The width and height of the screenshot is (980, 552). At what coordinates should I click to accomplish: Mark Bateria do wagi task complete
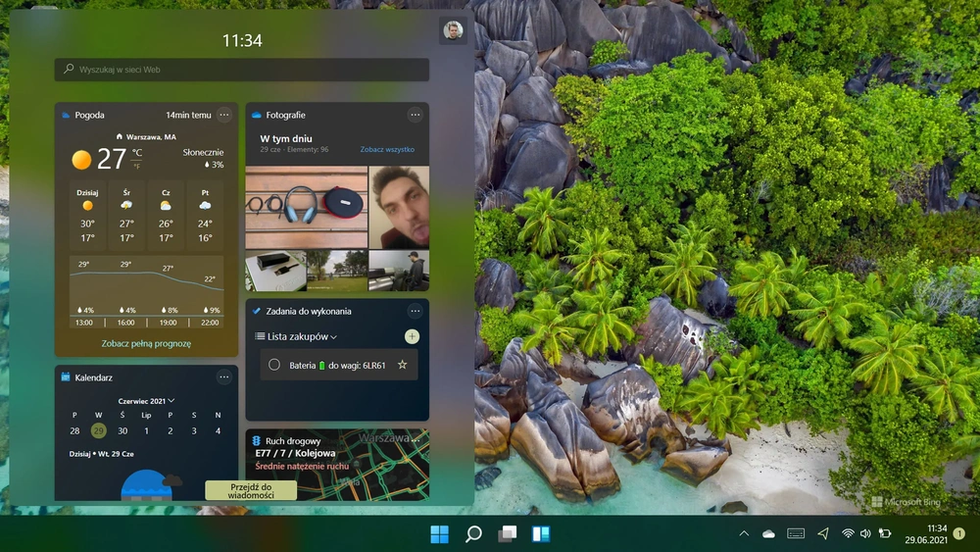pos(273,365)
